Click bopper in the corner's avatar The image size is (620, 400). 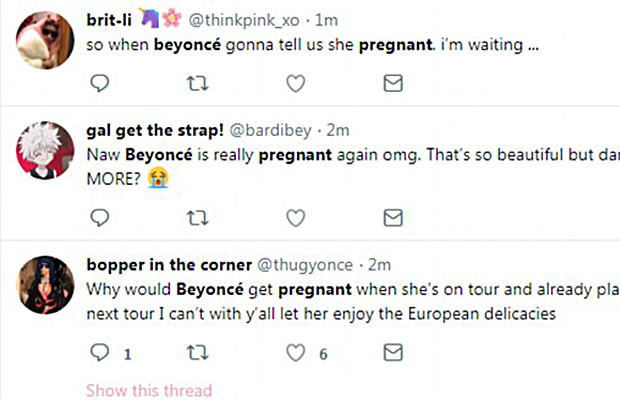[44, 286]
